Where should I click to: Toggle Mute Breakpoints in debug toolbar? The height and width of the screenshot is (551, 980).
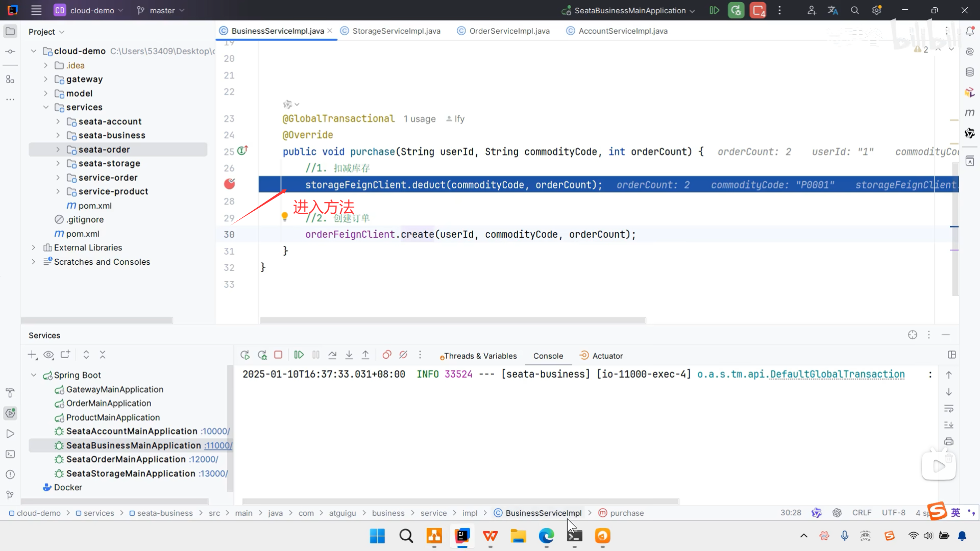[x=403, y=355]
